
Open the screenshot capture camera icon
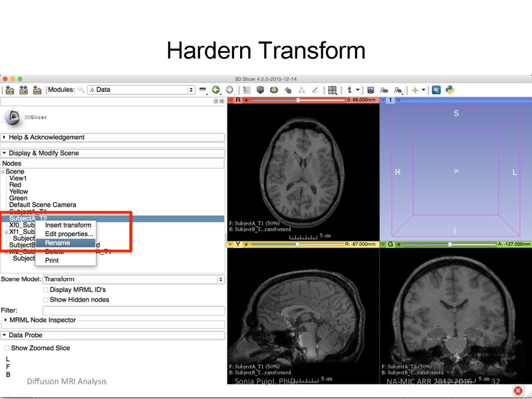tap(371, 90)
